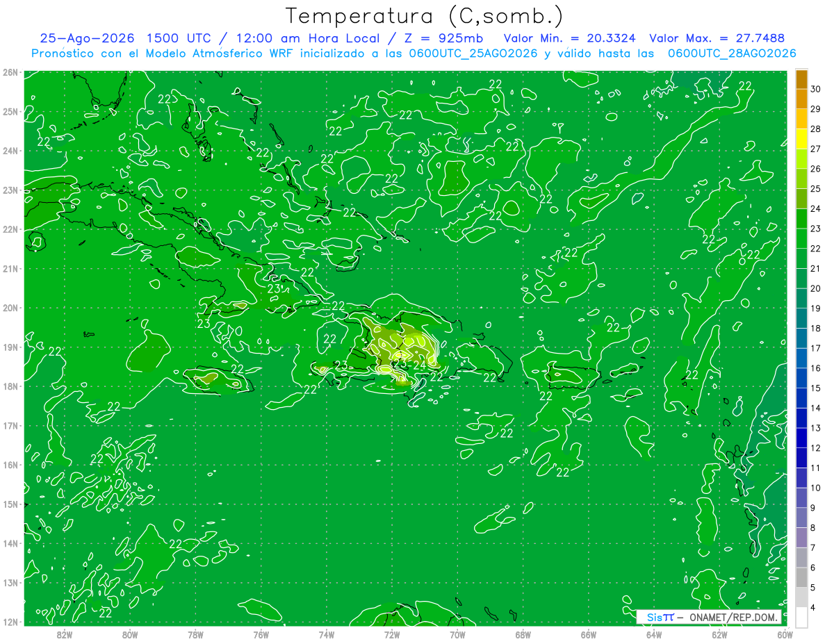This screenshot has width=834, height=644.
Task: Click the latitude axis label "18N"
Action: click(x=10, y=386)
